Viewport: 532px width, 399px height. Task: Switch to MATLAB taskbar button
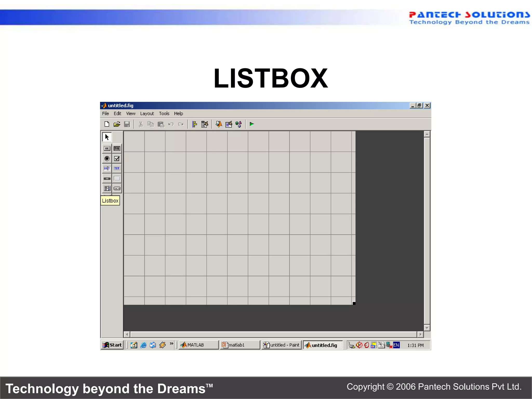pos(199,345)
